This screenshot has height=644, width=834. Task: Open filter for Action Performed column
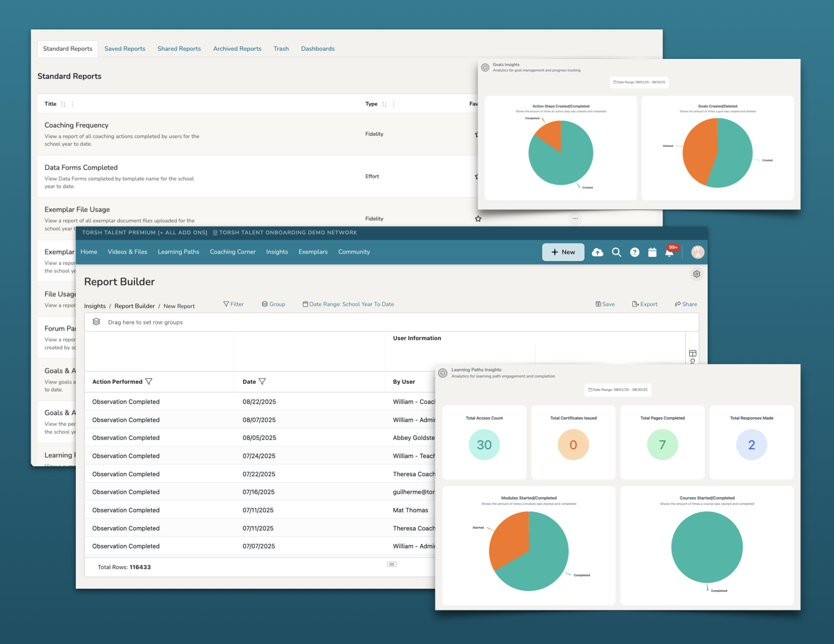click(149, 381)
